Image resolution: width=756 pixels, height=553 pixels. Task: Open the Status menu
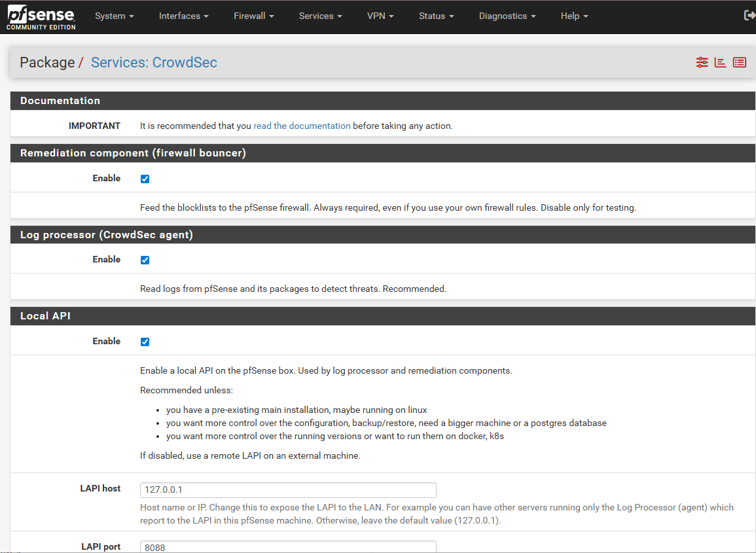coord(437,16)
